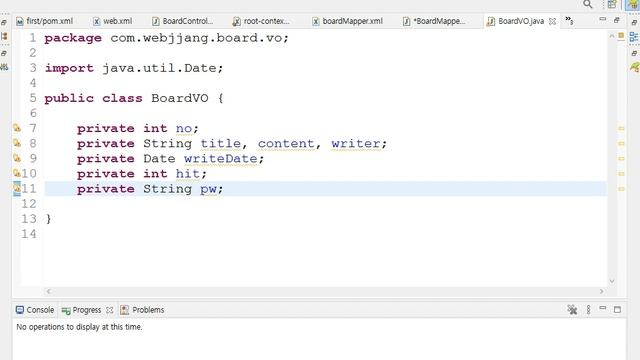Click the Open Perspective icon
The height and width of the screenshot is (360, 640).
612,4
